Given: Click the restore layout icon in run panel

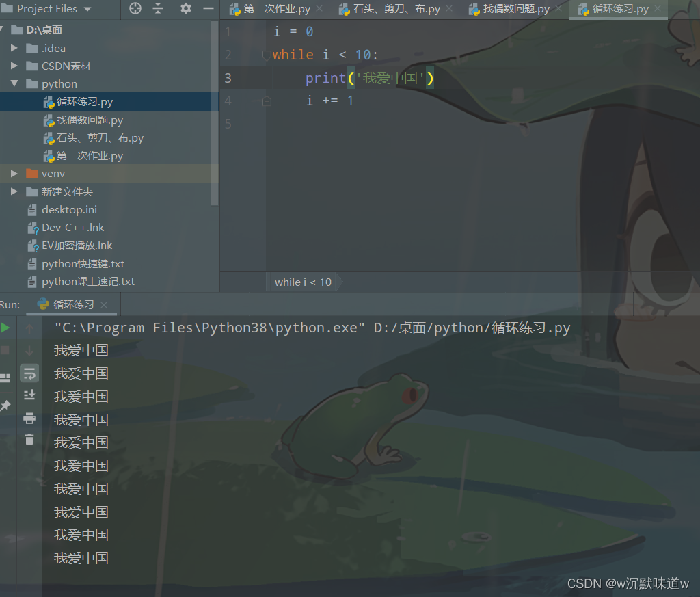Looking at the screenshot, I should 5,378.
